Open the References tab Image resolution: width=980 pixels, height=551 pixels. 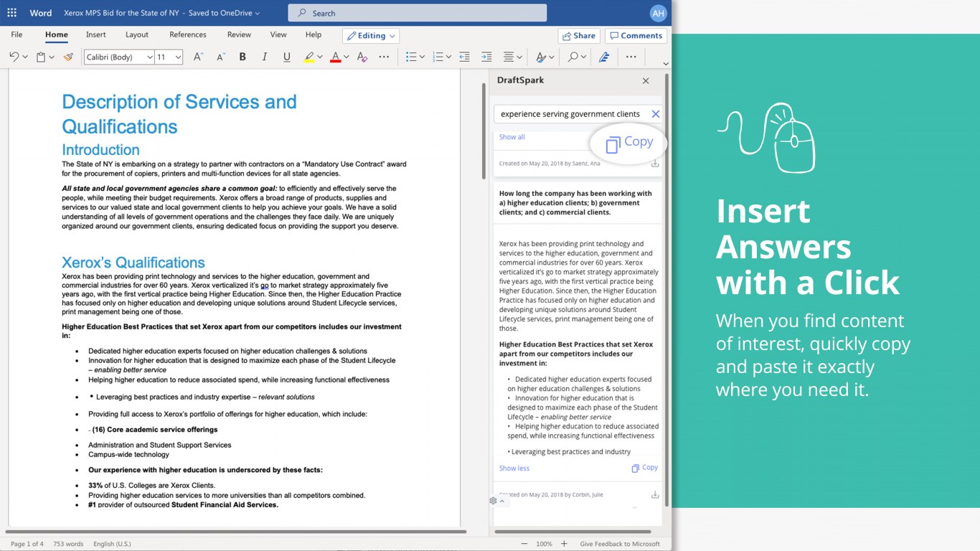coord(188,34)
